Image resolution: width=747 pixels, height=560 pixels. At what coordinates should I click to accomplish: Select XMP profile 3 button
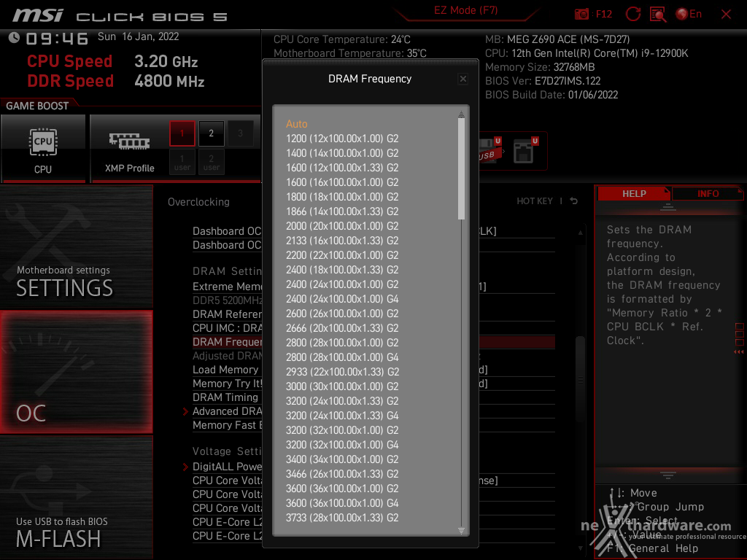[240, 133]
